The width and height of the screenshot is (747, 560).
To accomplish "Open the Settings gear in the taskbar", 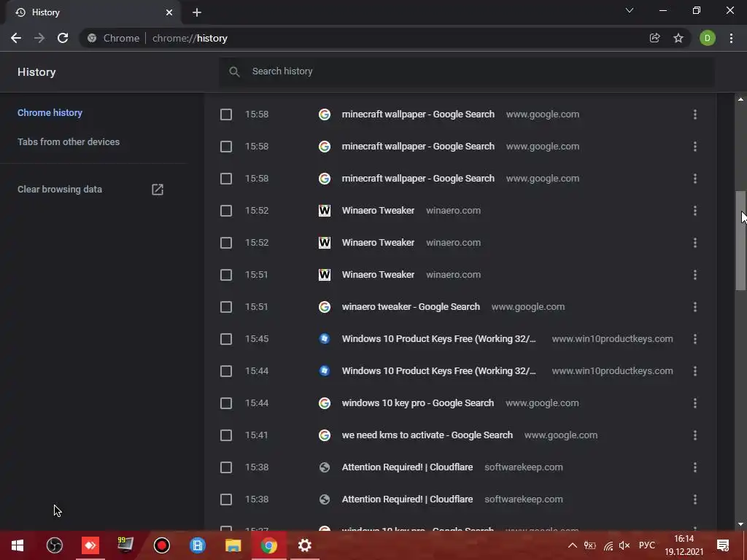I will tap(304, 545).
